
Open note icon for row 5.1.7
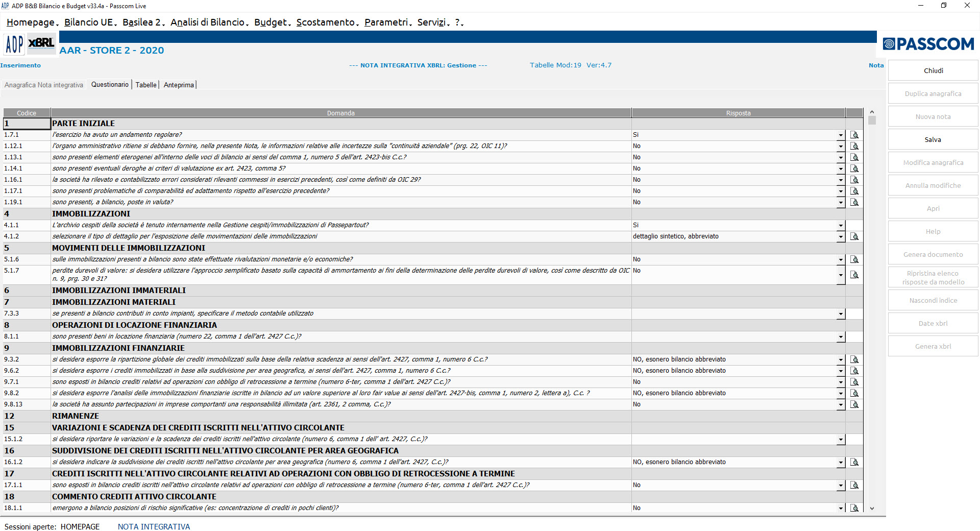tap(854, 275)
